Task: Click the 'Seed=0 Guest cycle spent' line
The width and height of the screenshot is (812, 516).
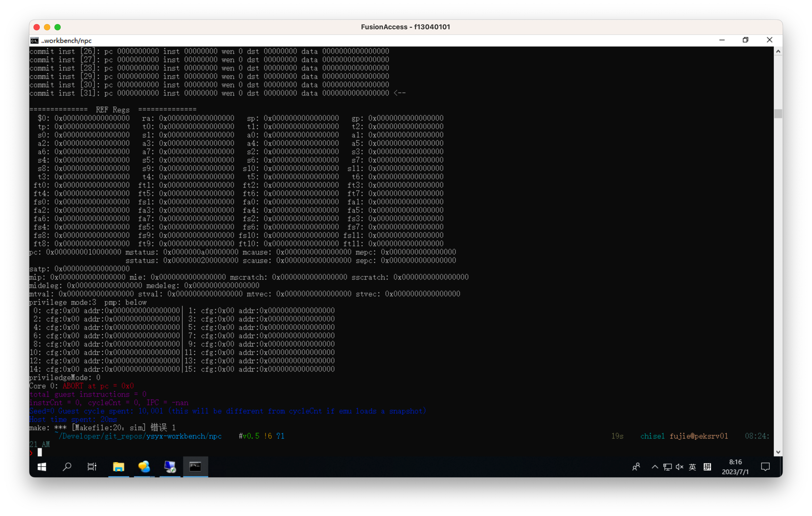Action: coord(228,411)
